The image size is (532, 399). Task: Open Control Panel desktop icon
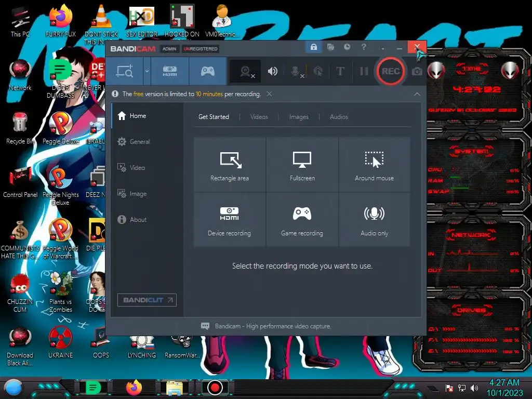[x=20, y=182]
